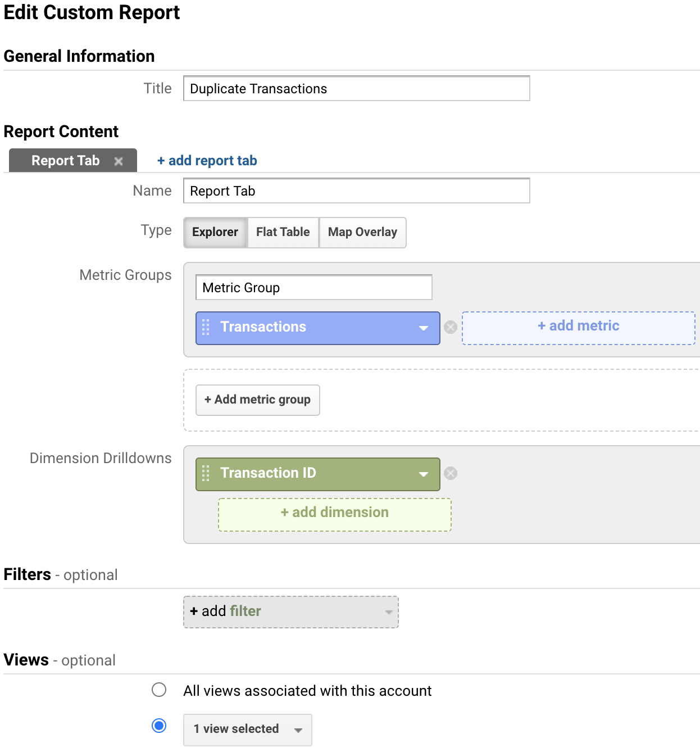Remove the Transactions metric via the circle X icon

[x=451, y=327]
